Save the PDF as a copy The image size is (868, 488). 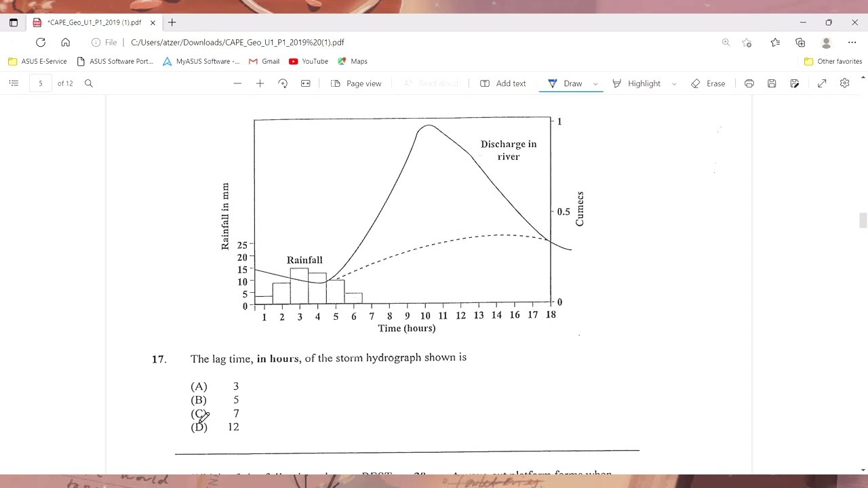(795, 83)
